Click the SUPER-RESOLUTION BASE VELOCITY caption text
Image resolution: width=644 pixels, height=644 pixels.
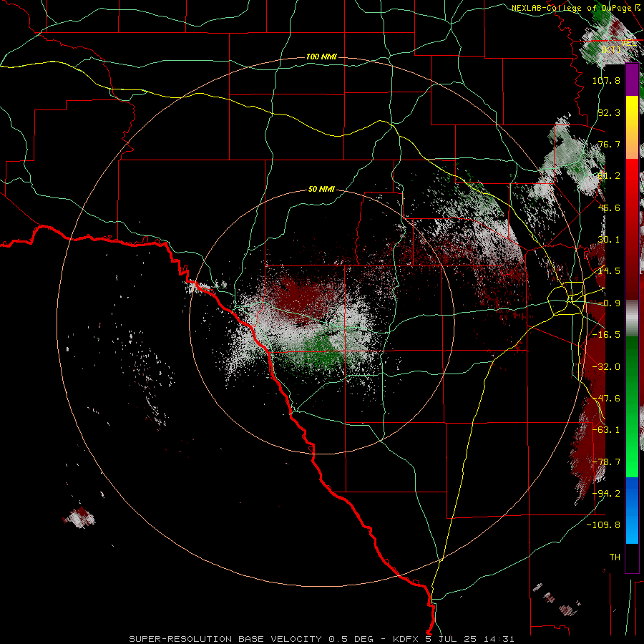[x=225, y=639]
